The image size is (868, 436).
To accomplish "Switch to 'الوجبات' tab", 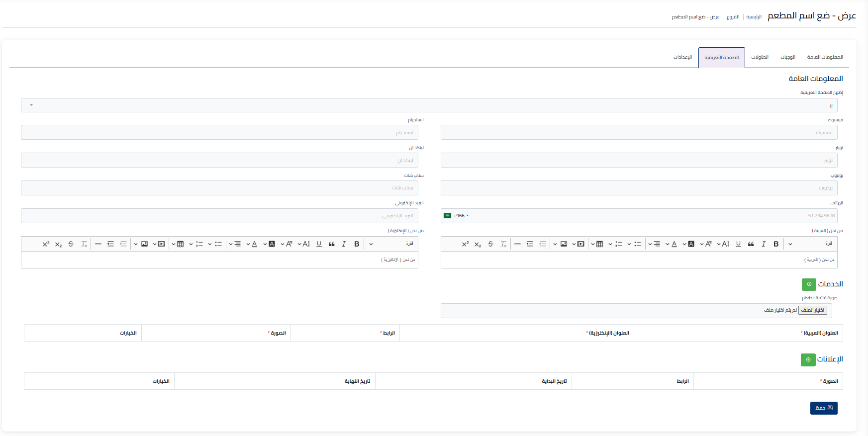I will [787, 57].
